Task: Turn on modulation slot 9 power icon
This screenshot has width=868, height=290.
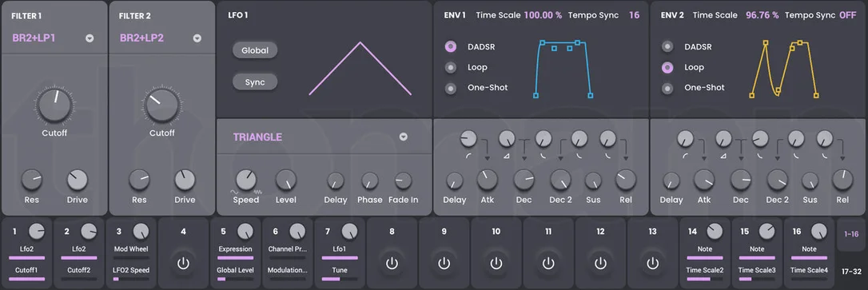Action: [444, 263]
